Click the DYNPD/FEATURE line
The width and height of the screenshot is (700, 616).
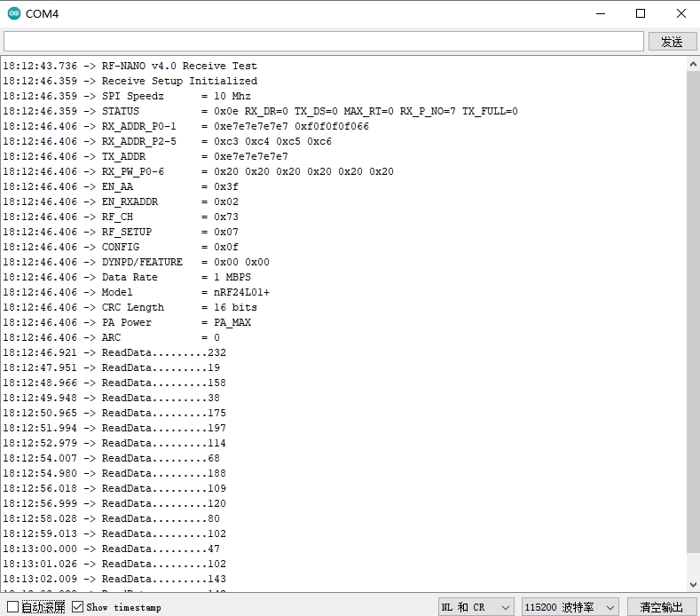click(x=136, y=262)
